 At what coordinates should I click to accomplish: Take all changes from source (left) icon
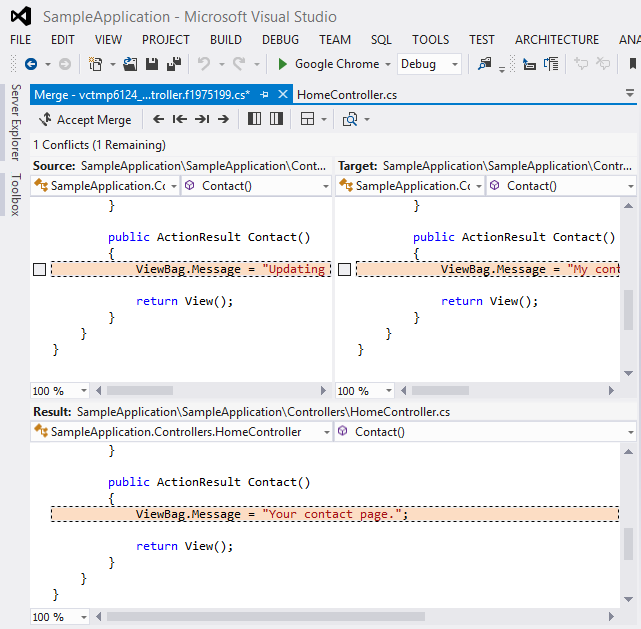pos(254,119)
